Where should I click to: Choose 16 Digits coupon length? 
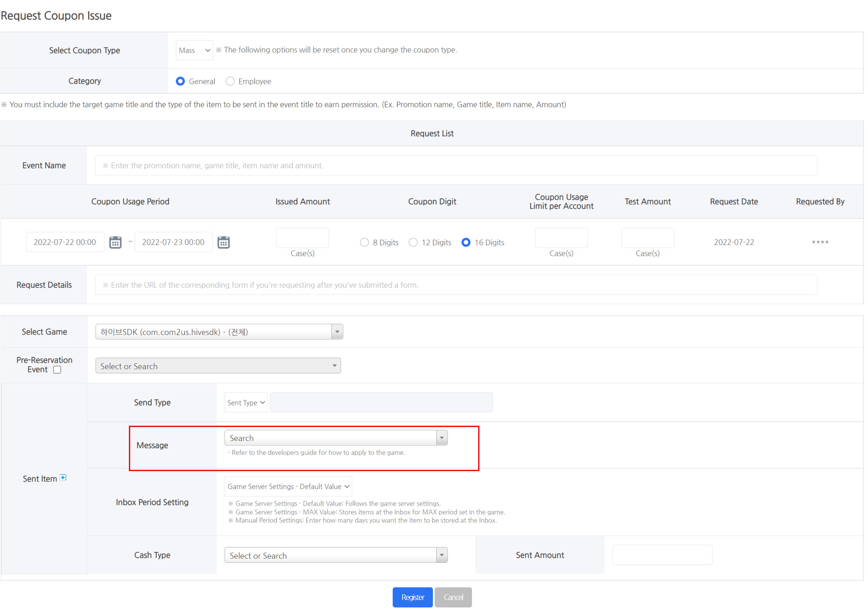[x=466, y=242]
